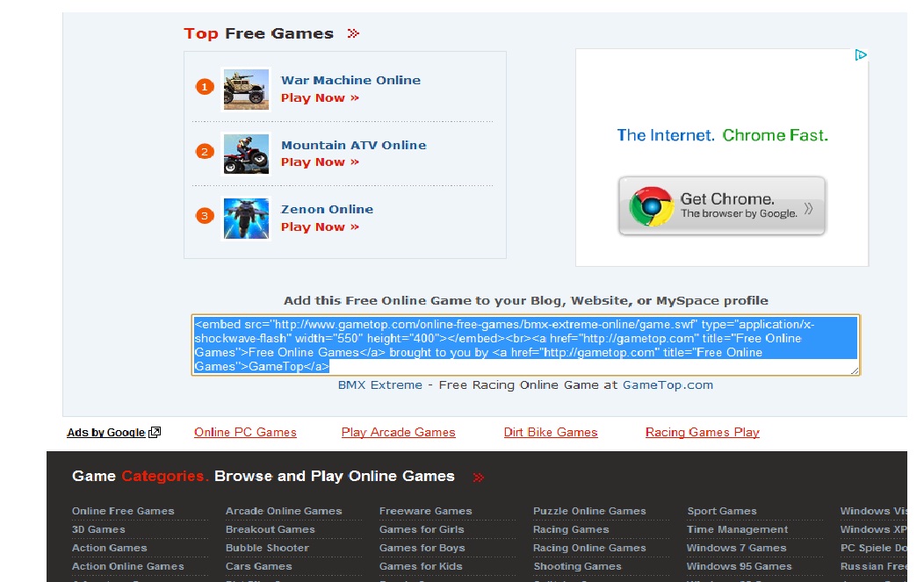Open the Action Games category
This screenshot has height=582, width=924.
coord(110,548)
